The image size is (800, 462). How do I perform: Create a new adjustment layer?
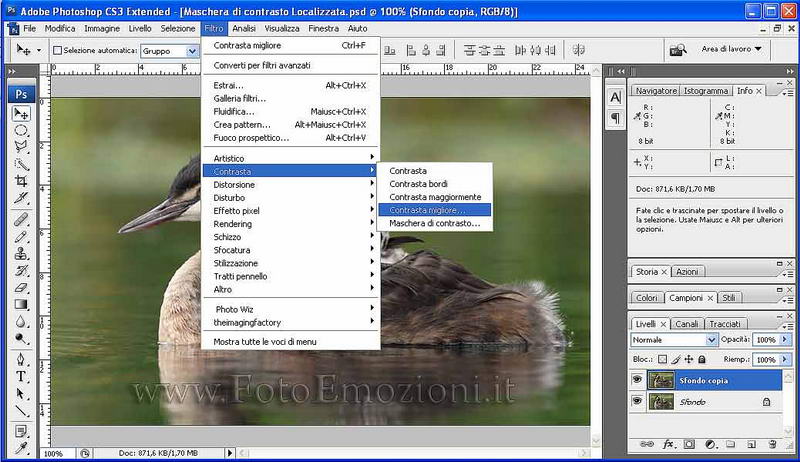pos(710,444)
